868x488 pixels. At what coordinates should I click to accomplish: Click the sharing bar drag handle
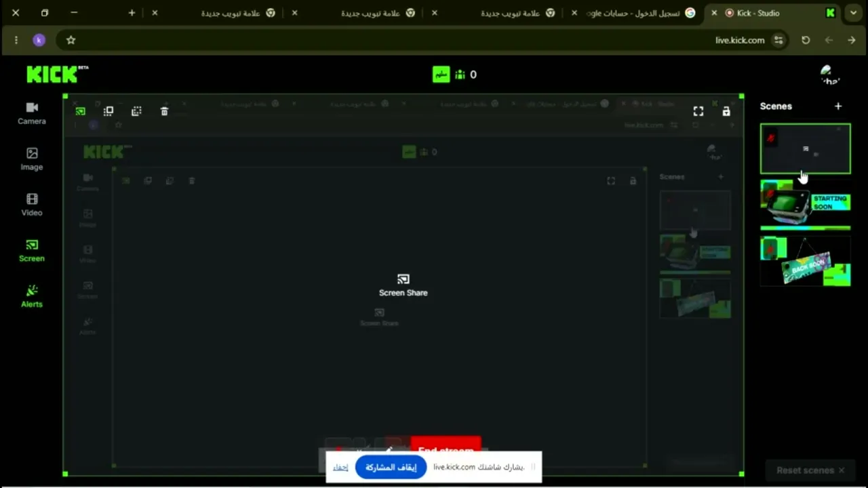[533, 467]
